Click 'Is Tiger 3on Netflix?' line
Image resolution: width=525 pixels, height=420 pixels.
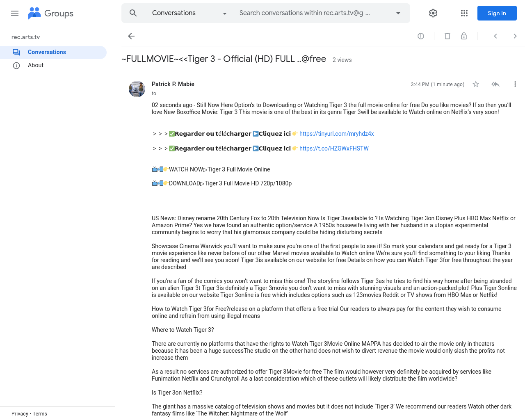click(x=177, y=393)
